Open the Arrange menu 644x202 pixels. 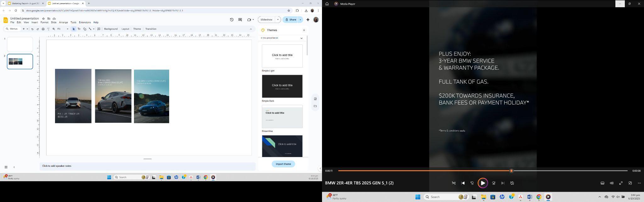click(x=64, y=22)
